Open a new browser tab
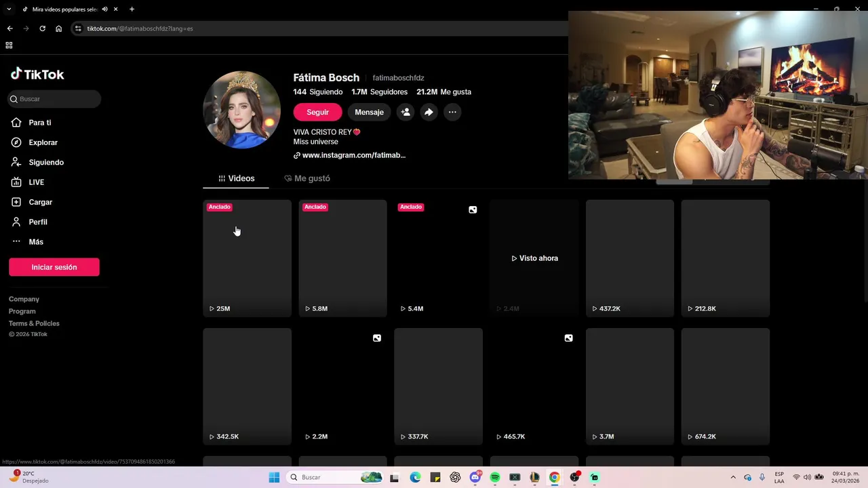 (x=132, y=9)
